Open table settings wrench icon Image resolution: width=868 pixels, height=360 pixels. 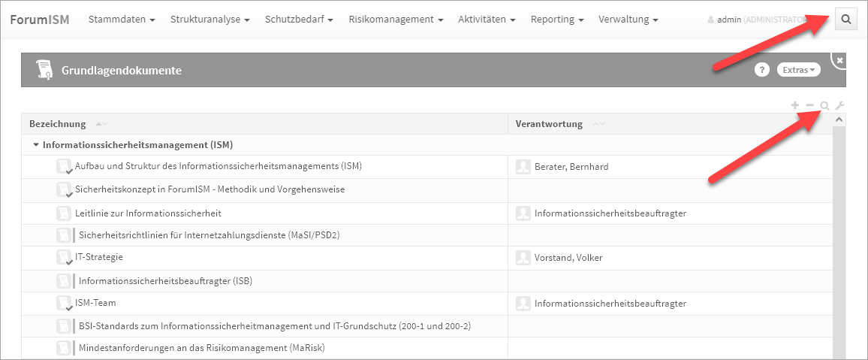[839, 106]
